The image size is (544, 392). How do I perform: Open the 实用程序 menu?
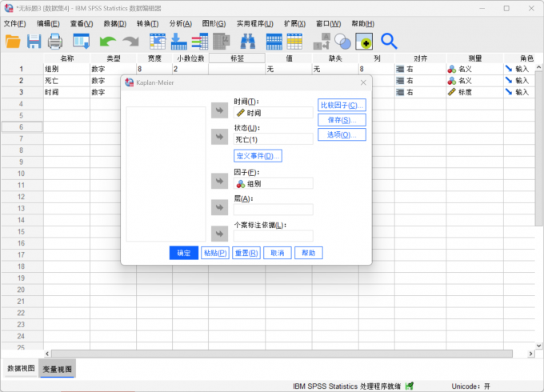(255, 23)
